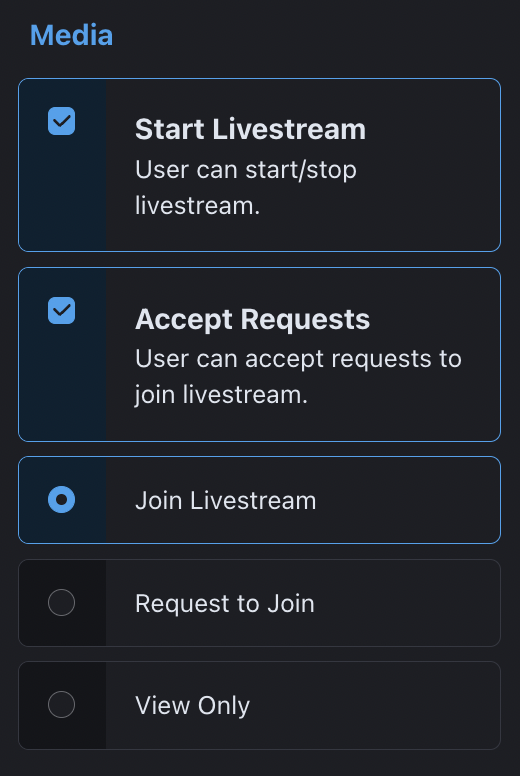Select the Join Livestream radio button
Image resolution: width=520 pixels, height=776 pixels.
pyautogui.click(x=61, y=499)
